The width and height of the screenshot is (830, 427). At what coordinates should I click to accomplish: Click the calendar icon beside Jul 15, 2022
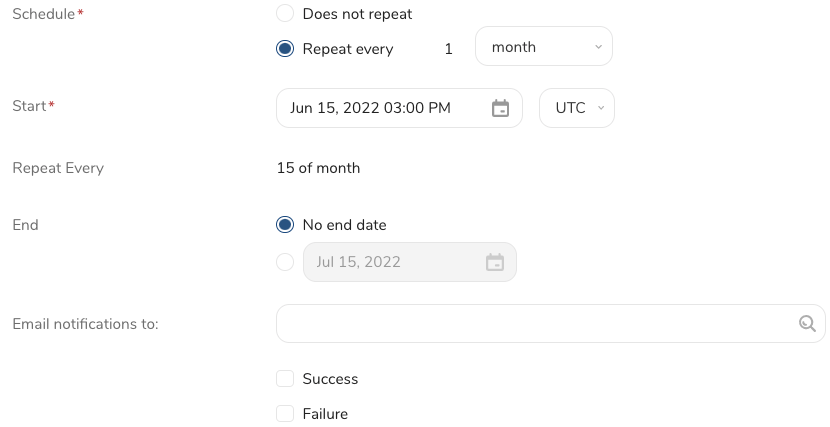click(x=494, y=262)
